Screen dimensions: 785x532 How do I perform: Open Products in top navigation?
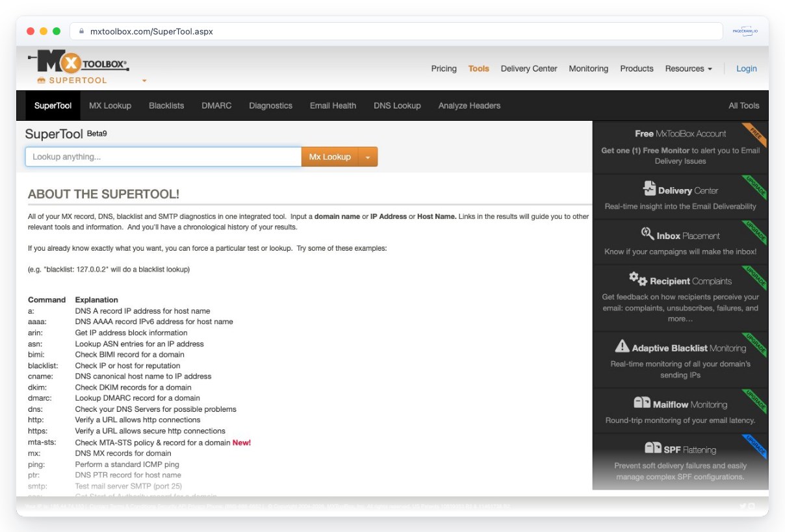637,68
